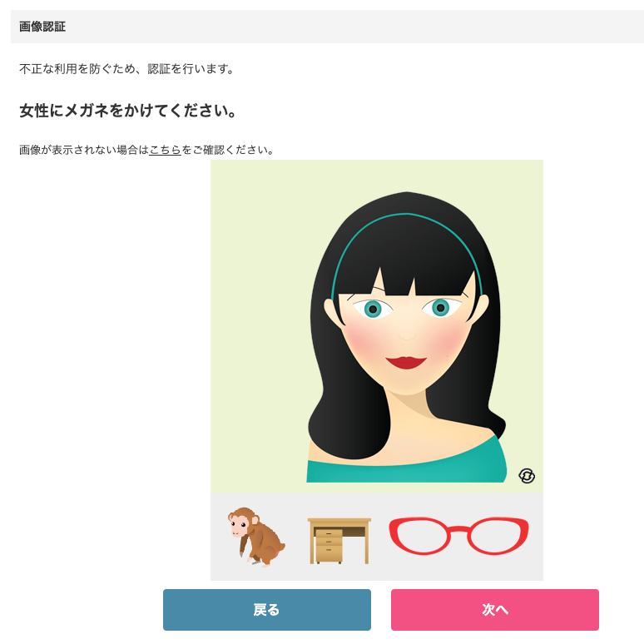Open the こちら help link
The width and height of the screenshot is (644, 644).
(165, 150)
